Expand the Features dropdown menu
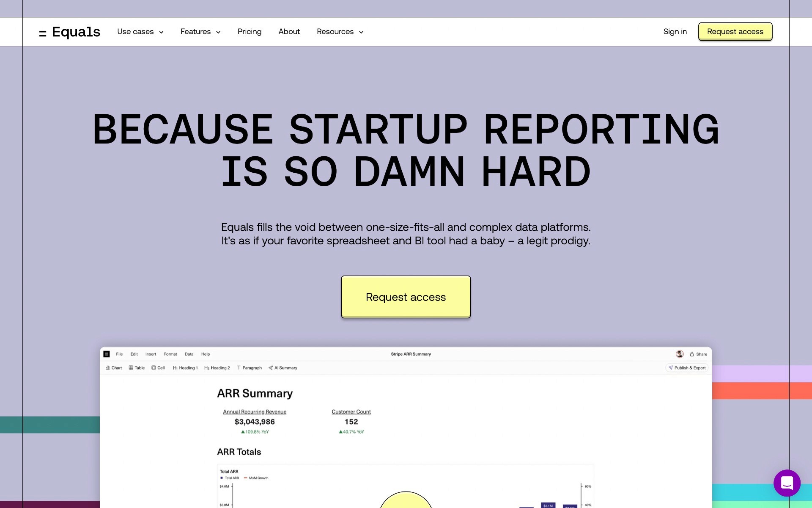Viewport: 812px width, 508px height. pos(200,32)
